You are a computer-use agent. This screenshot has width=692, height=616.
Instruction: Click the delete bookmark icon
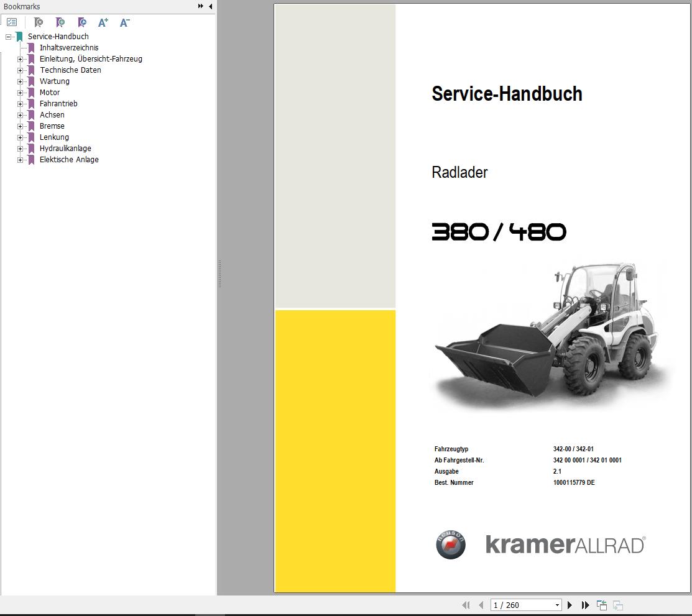[39, 22]
